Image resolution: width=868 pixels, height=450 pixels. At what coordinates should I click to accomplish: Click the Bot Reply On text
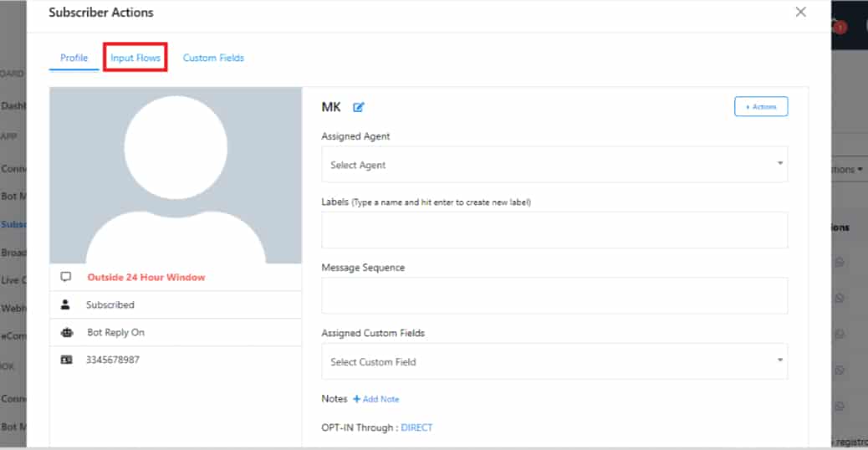[115, 332]
